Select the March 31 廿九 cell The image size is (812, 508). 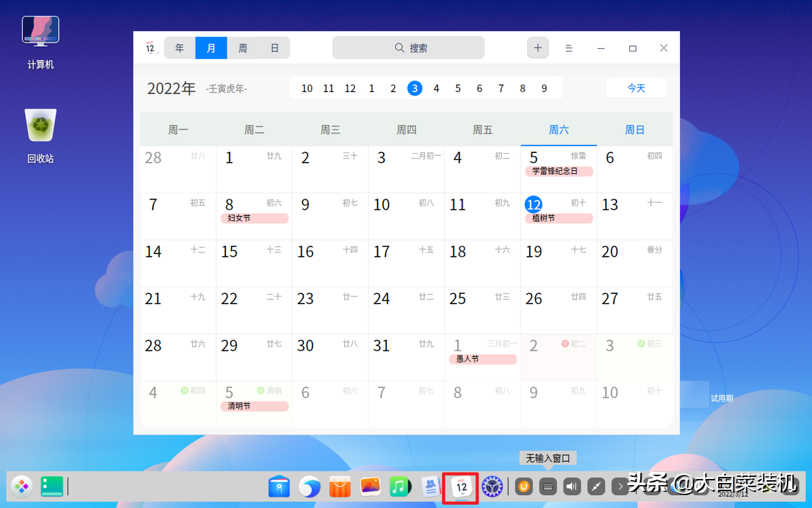click(407, 357)
